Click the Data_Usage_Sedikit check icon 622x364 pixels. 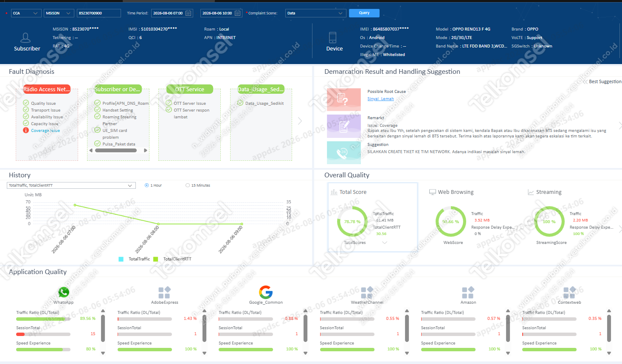[x=240, y=103]
